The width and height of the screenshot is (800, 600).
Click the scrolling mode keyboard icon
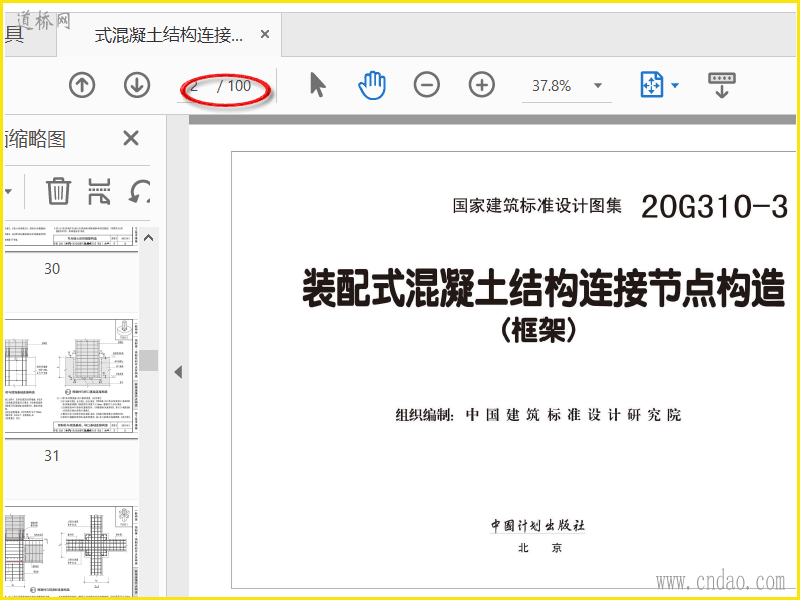tap(721, 85)
